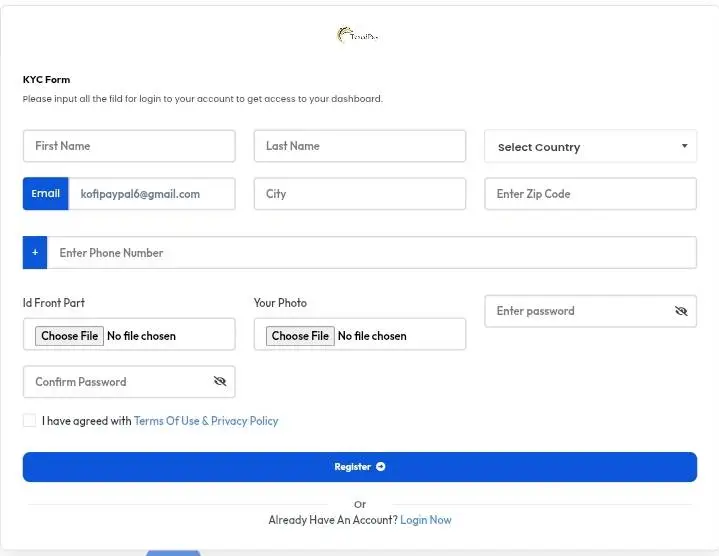Screen dimensions: 719x556
Task: Choose file for Id Front Part
Action: click(69, 336)
